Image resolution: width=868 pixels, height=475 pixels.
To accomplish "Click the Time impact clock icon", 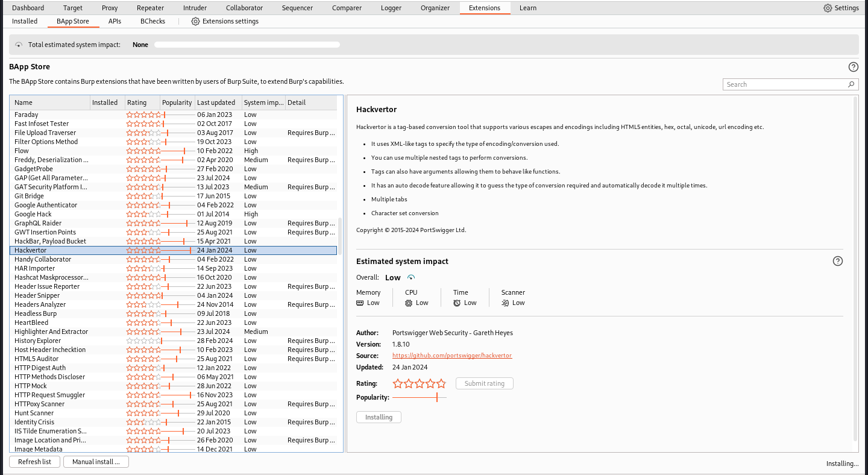I will [457, 303].
